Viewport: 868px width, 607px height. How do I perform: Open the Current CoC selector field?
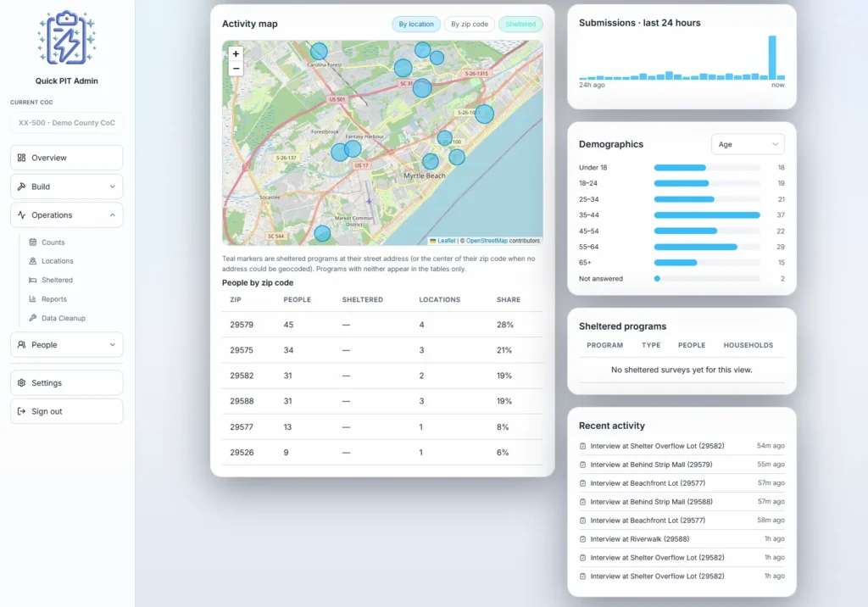pyautogui.click(x=66, y=123)
